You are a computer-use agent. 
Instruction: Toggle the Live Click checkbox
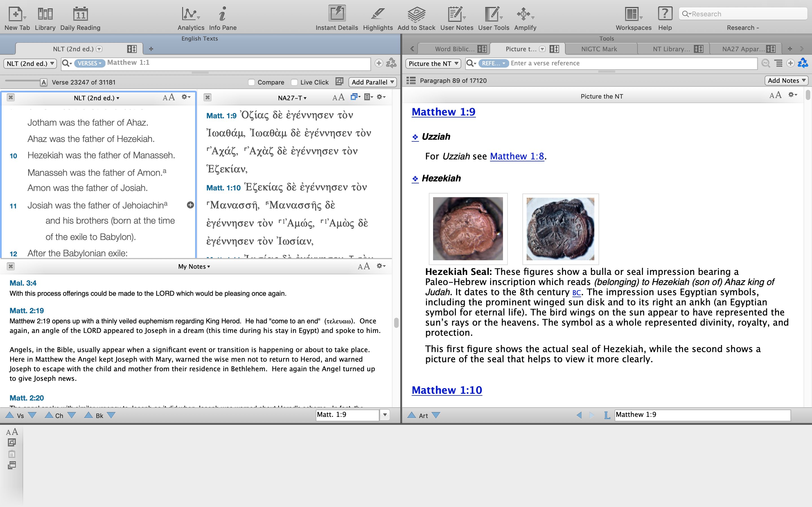[x=294, y=82]
